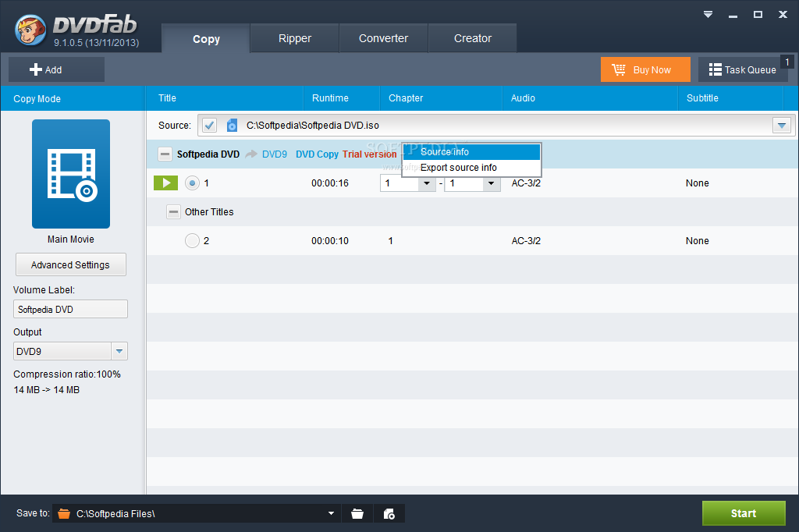This screenshot has height=532, width=799.
Task: Open the Source path dropdown
Action: [x=782, y=126]
